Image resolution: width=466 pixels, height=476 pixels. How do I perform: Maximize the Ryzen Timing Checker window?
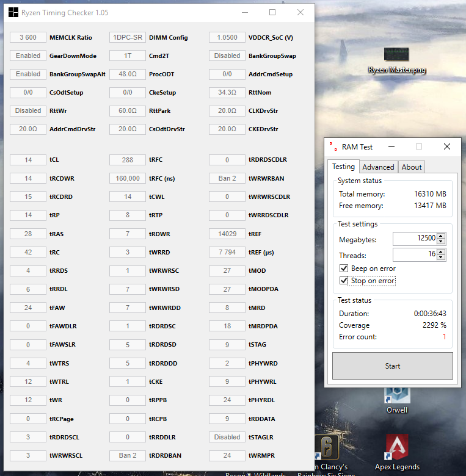(x=272, y=12)
